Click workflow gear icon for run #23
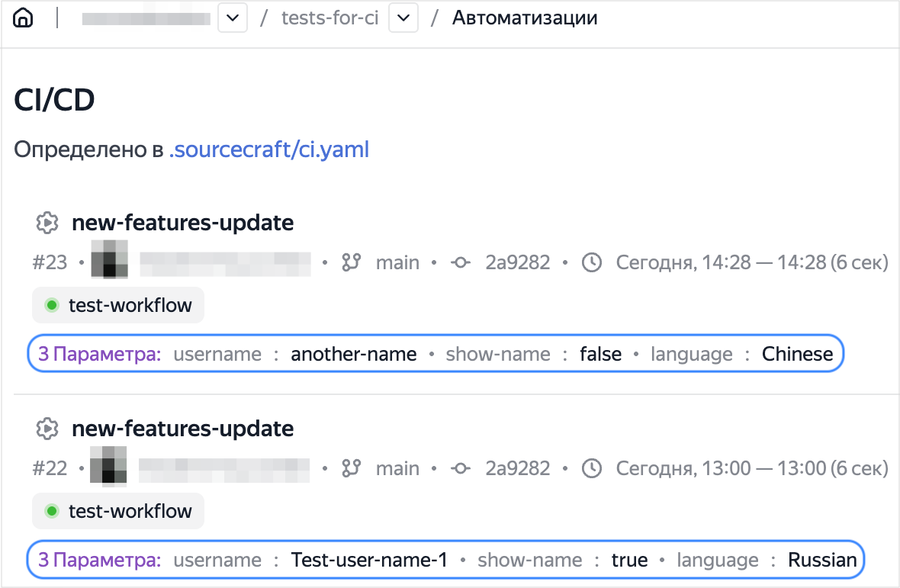This screenshot has height=588, width=900. tap(47, 223)
